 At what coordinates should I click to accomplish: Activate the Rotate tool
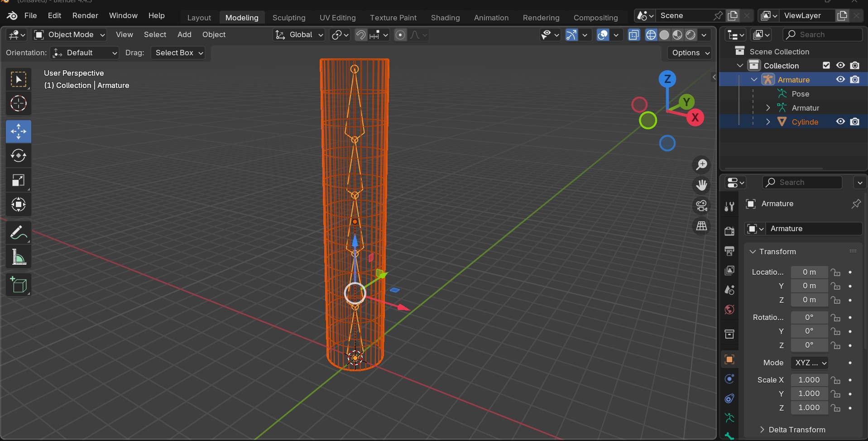point(19,155)
